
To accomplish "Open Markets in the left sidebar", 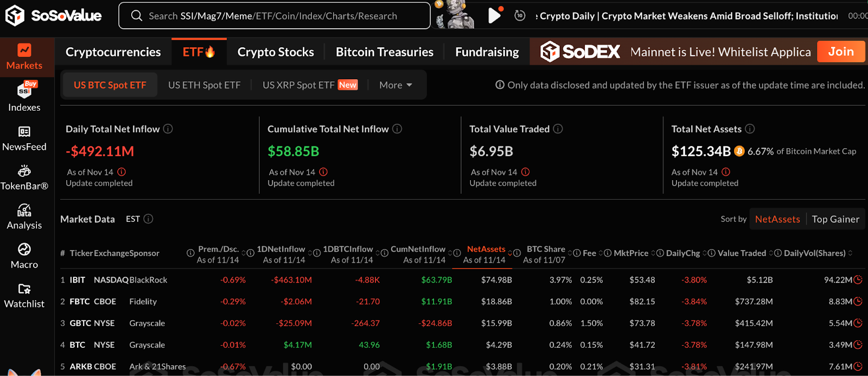I will [24, 57].
